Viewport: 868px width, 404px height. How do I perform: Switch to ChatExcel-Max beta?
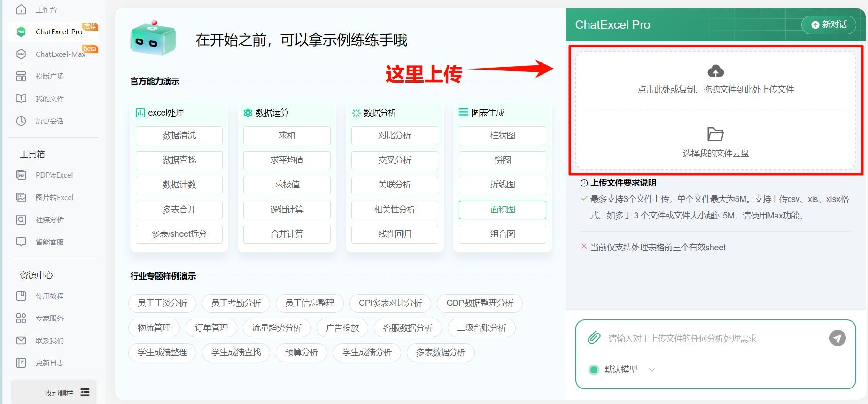click(x=60, y=54)
